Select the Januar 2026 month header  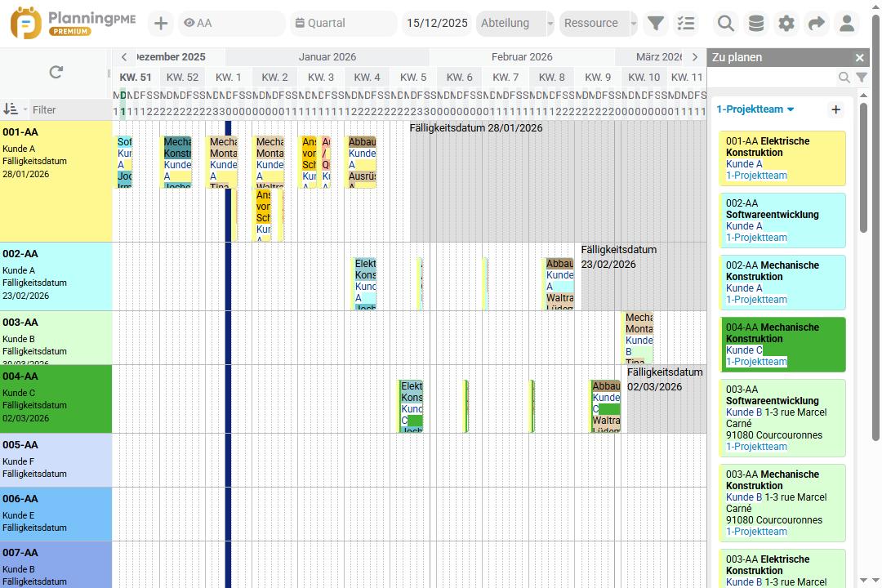pyautogui.click(x=327, y=56)
